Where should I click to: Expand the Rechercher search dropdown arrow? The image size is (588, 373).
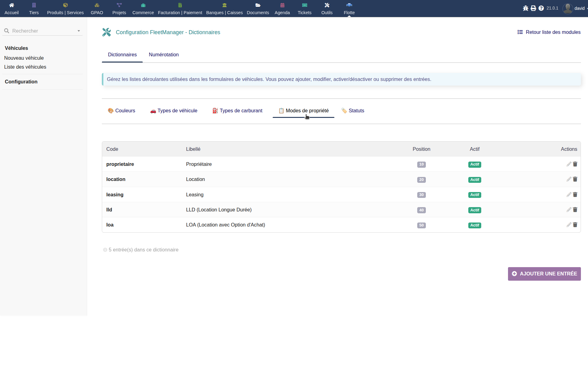point(79,31)
